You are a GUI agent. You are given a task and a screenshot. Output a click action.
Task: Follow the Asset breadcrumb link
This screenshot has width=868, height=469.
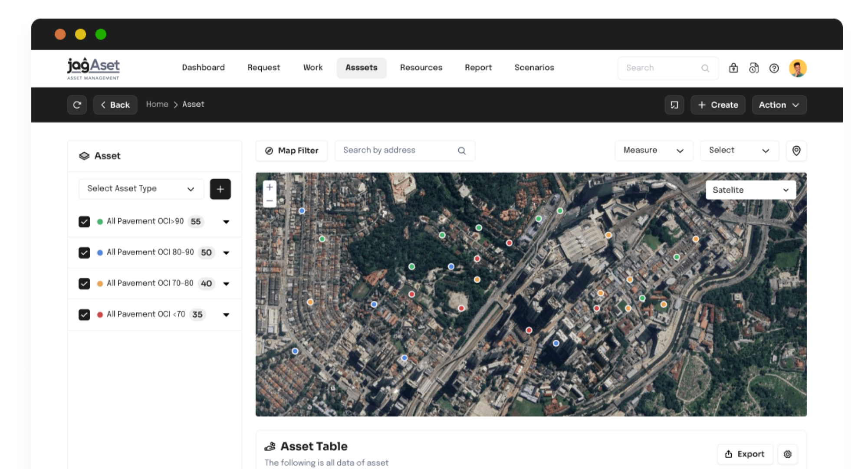coord(193,105)
